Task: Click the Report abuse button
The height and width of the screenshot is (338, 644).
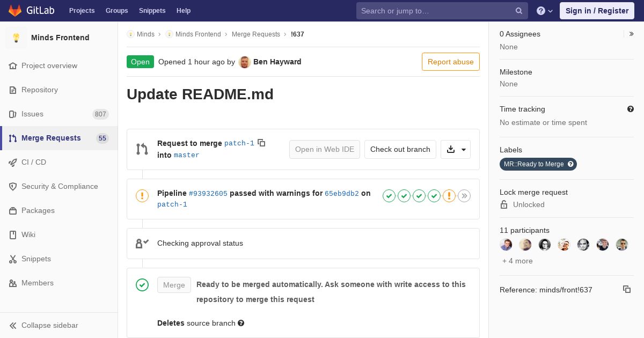Action: tap(451, 62)
